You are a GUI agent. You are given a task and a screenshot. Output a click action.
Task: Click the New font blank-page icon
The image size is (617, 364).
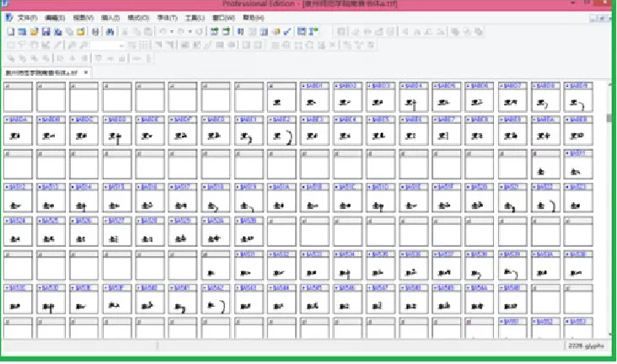pyautogui.click(x=11, y=32)
